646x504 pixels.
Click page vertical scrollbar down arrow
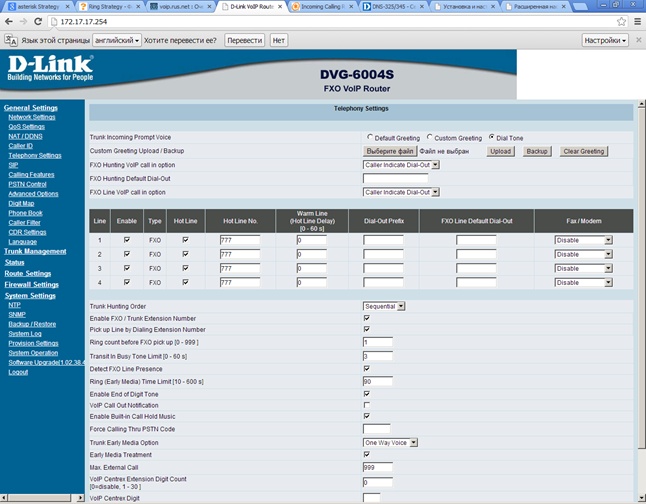641,497
